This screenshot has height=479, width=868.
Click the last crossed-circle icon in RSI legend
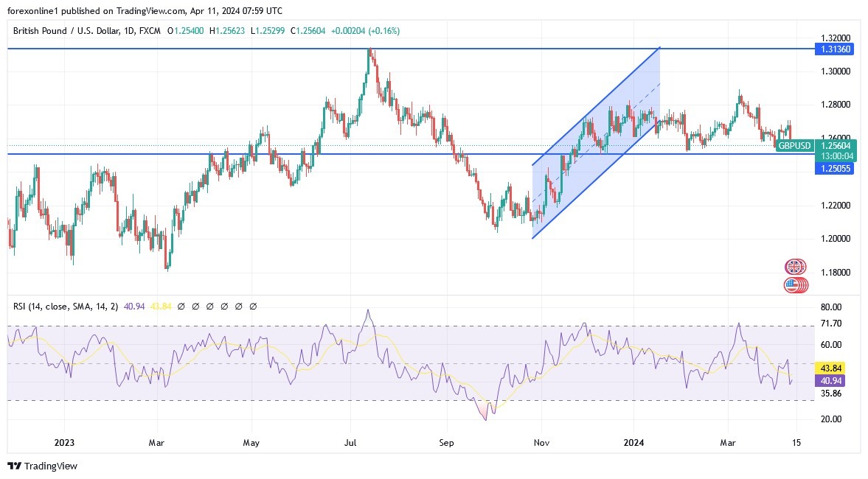[253, 306]
